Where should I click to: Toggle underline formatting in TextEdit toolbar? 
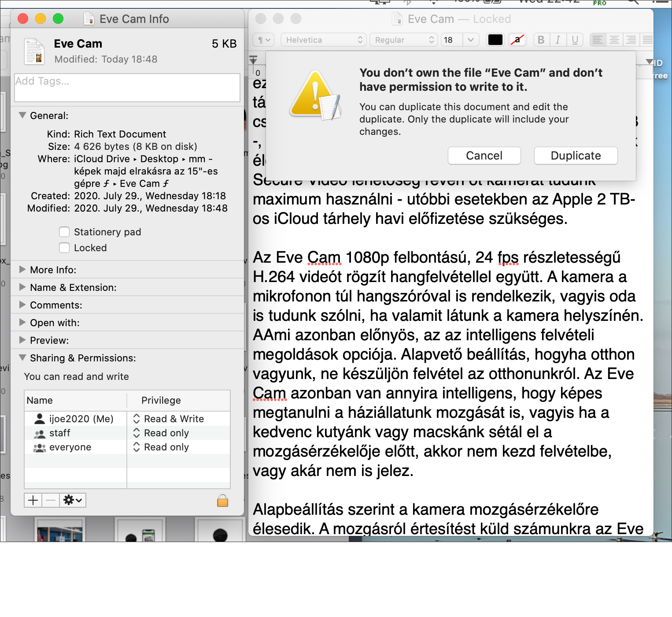[575, 40]
